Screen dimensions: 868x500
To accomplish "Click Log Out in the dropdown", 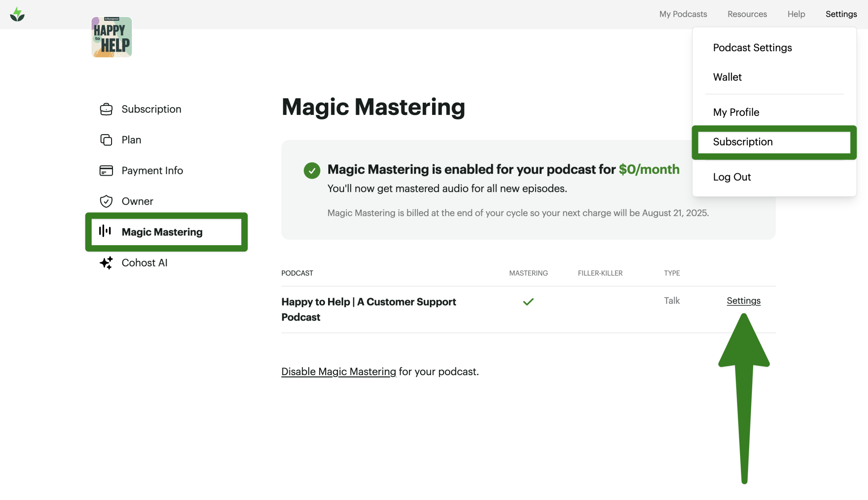I will coord(732,177).
